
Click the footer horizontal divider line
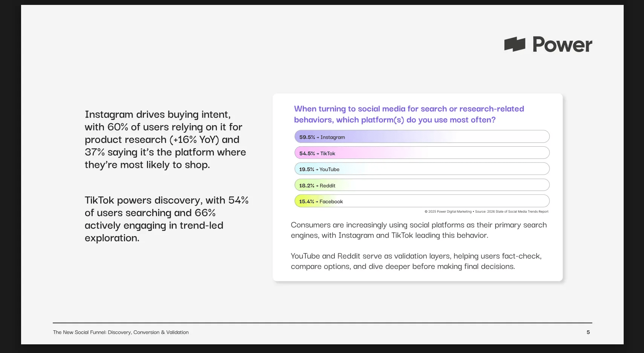pyautogui.click(x=322, y=323)
